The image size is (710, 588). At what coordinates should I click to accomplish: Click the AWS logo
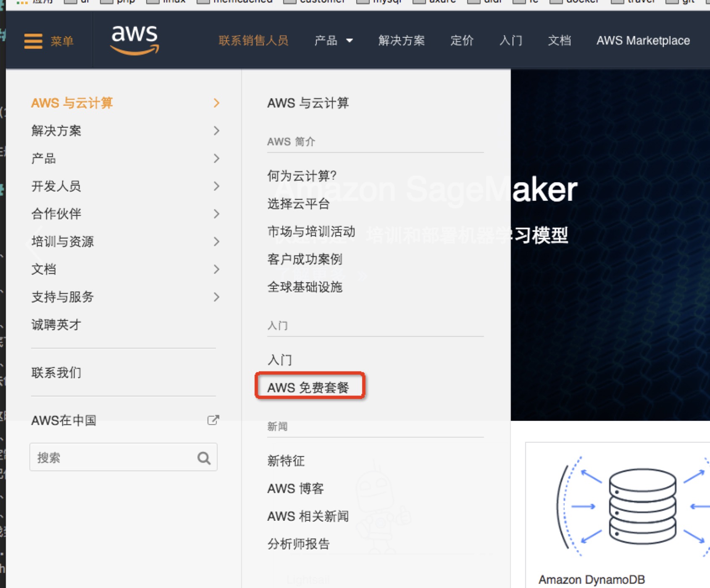134,40
